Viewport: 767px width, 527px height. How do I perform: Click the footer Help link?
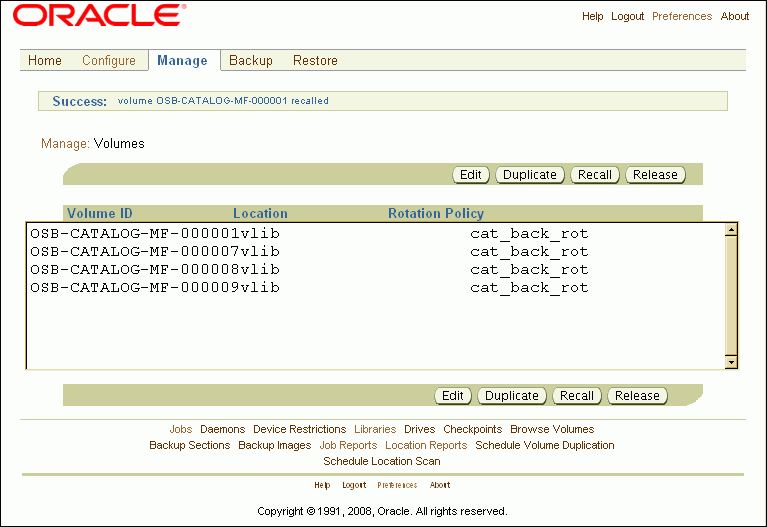pos(322,485)
